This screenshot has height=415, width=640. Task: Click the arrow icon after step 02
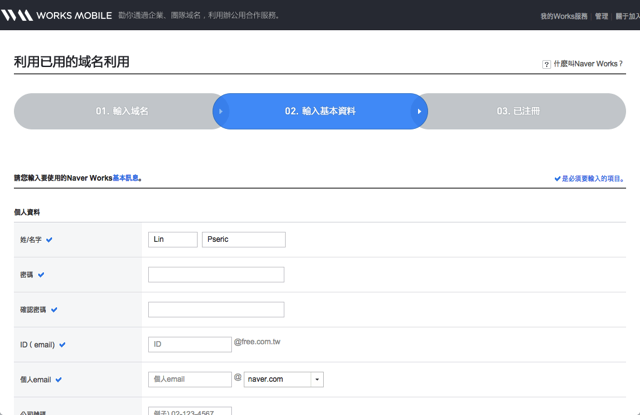tap(419, 111)
